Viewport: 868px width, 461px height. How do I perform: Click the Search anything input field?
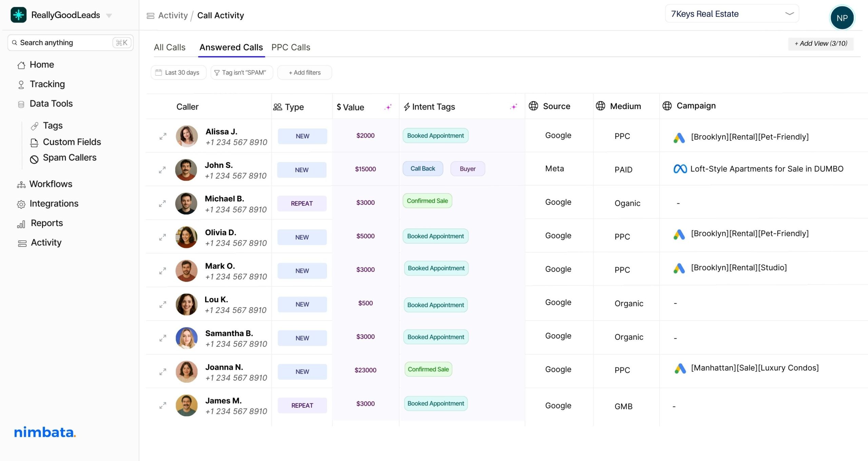click(64, 43)
